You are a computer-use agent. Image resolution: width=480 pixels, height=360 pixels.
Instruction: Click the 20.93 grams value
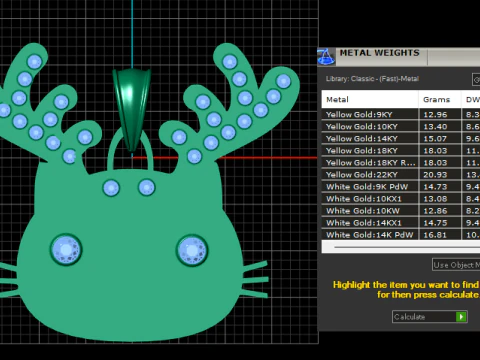click(435, 175)
